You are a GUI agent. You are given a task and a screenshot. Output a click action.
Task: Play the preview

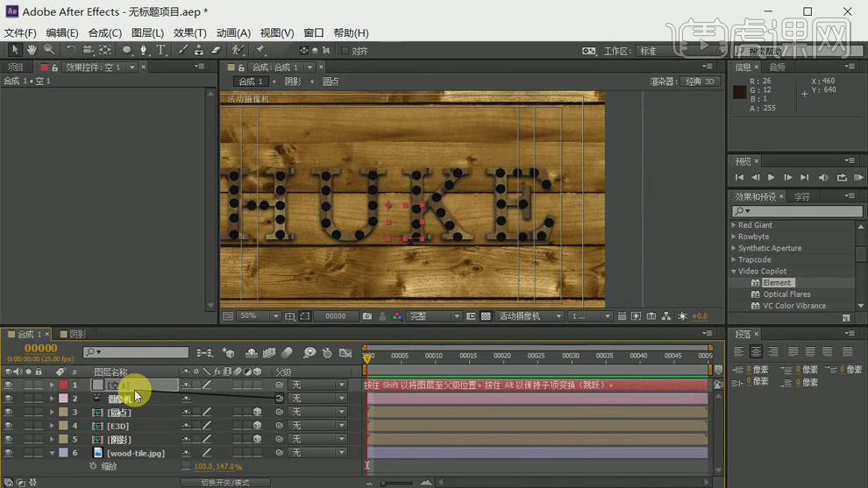point(772,178)
